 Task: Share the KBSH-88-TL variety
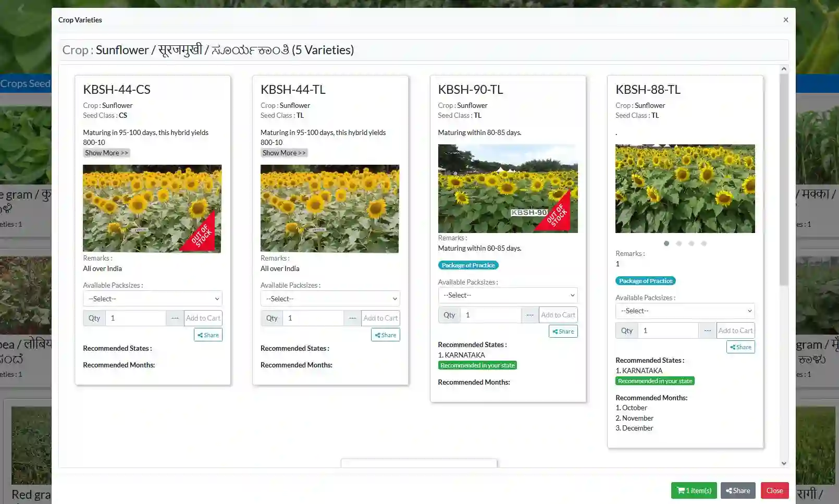741,347
